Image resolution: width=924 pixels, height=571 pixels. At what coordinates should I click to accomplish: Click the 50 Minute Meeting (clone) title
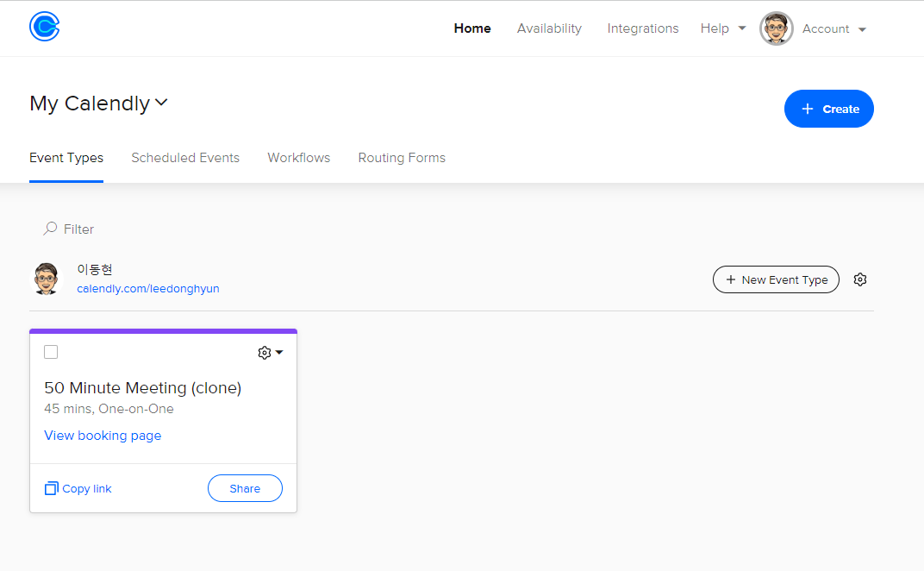click(x=142, y=387)
